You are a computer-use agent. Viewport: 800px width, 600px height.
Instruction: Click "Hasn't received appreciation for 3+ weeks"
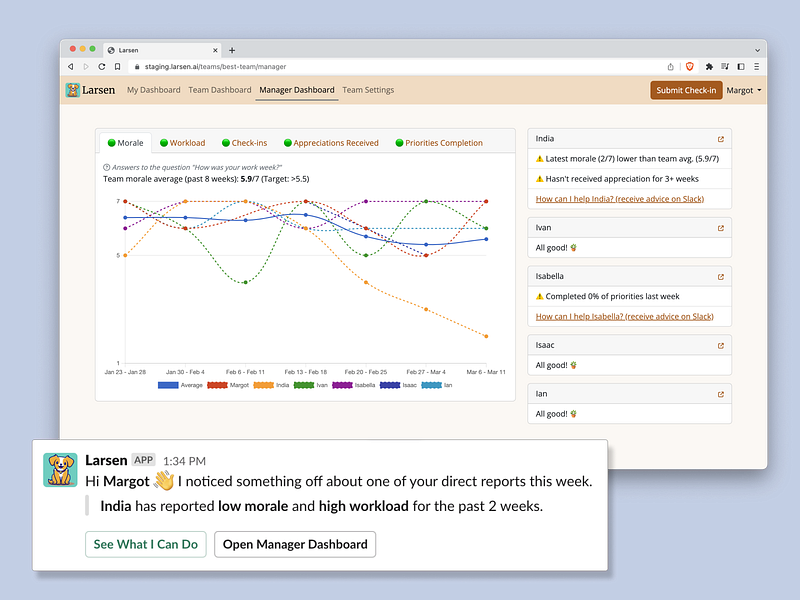(x=622, y=179)
